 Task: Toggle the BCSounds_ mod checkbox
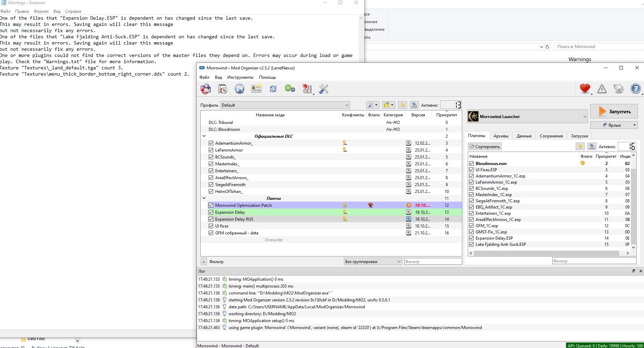point(211,157)
